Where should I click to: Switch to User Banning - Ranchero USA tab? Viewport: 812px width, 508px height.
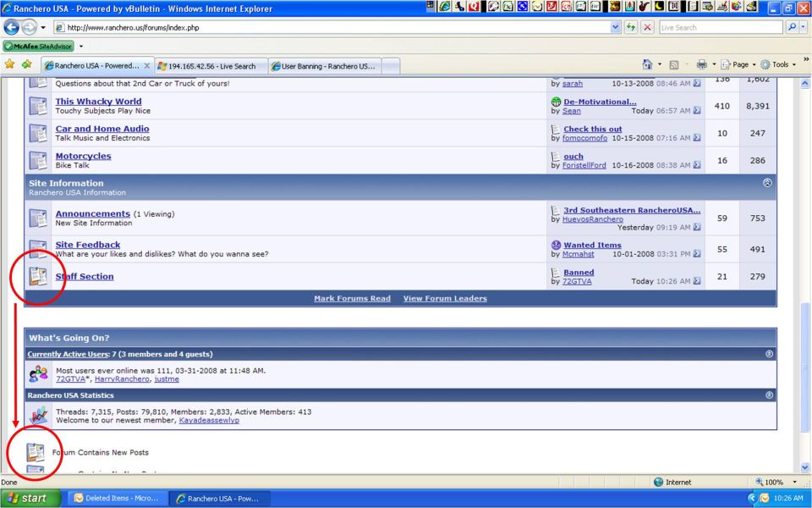pos(325,66)
